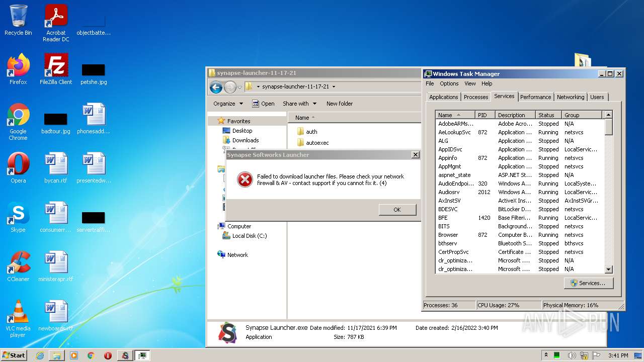Launch Google Chrome desktop shortcut
This screenshot has width=644, height=362.
click(18, 122)
